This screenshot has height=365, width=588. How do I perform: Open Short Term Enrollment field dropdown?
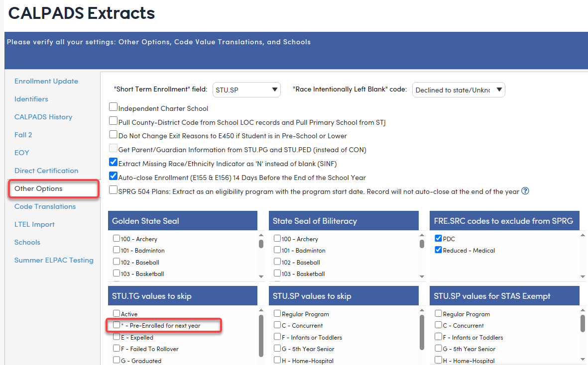[x=246, y=90]
